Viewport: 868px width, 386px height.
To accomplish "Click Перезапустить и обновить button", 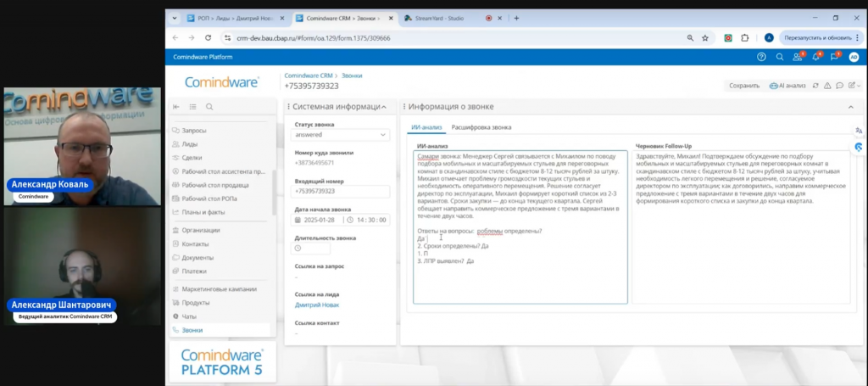I will 817,37.
